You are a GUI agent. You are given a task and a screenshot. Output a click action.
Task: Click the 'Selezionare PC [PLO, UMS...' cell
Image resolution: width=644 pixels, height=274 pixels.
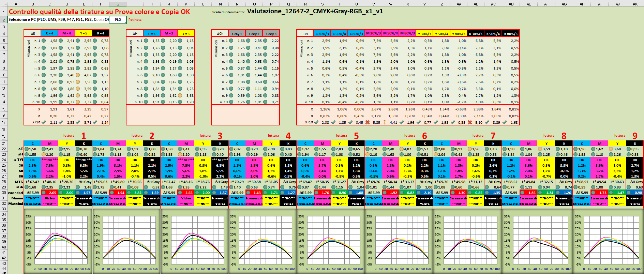point(59,19)
